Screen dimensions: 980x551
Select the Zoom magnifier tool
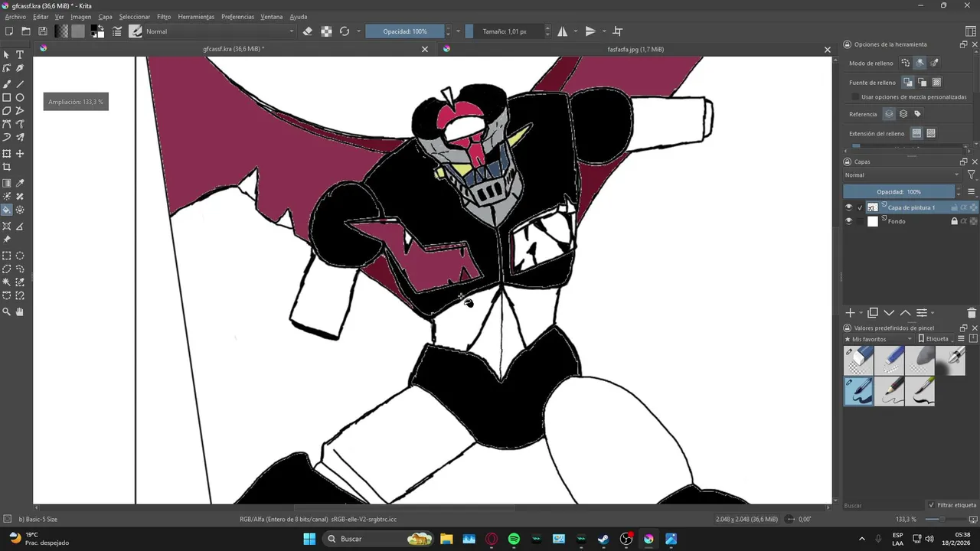point(7,312)
